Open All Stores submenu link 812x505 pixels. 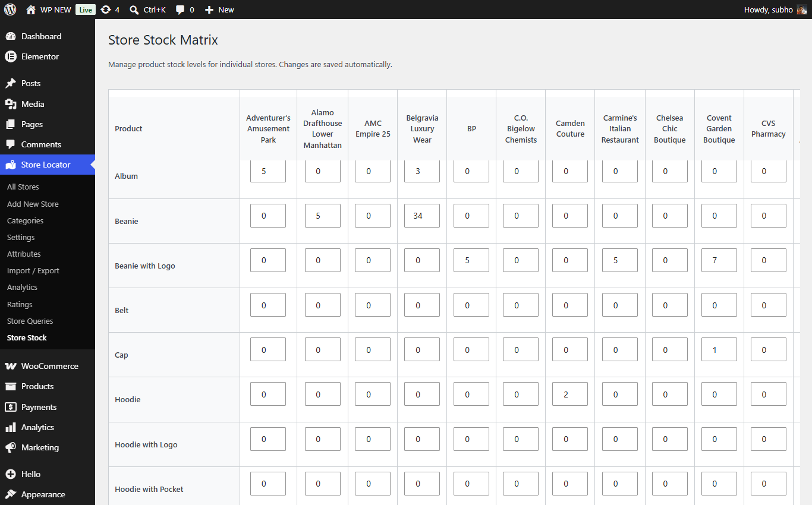point(23,187)
